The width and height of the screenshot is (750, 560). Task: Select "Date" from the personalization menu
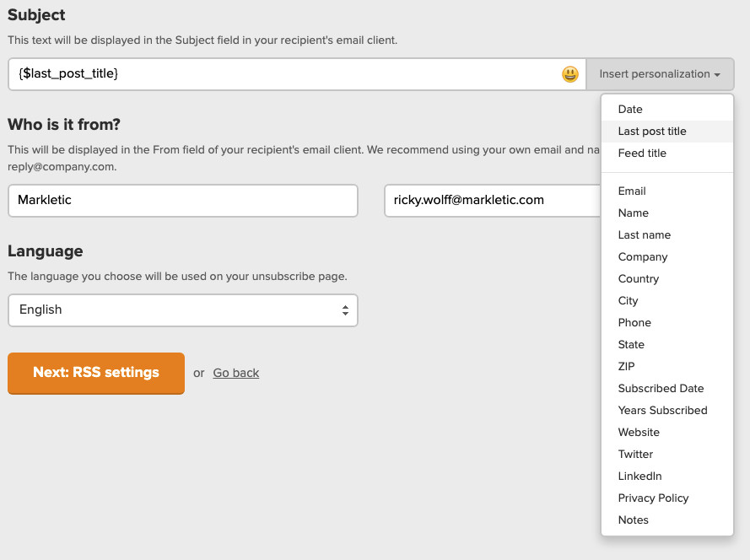630,110
